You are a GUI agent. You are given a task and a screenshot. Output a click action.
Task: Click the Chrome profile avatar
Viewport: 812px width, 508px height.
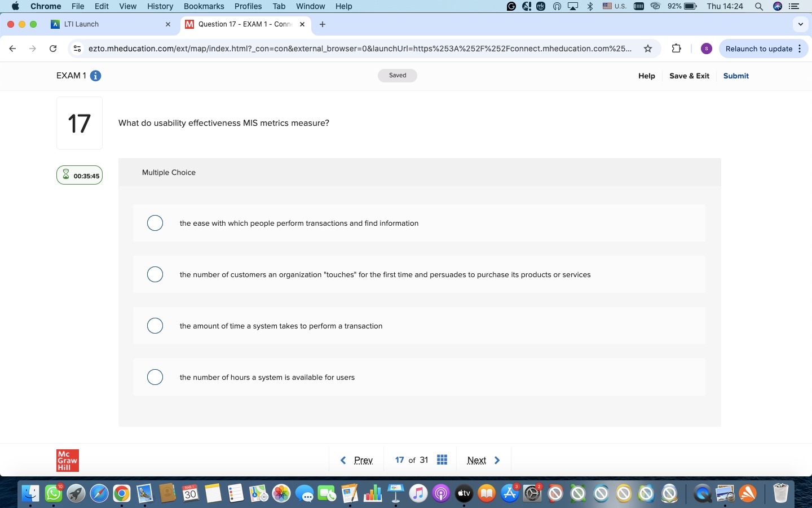point(706,49)
